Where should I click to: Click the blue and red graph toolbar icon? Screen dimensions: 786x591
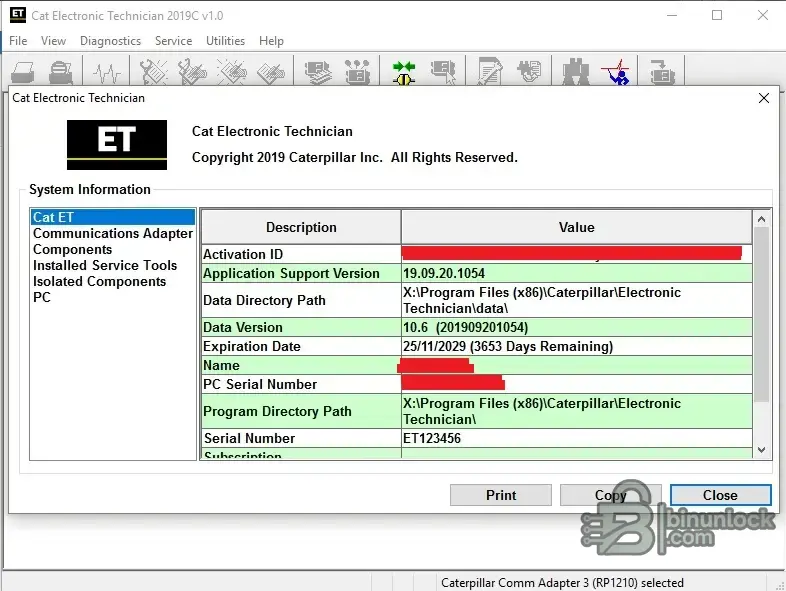616,72
